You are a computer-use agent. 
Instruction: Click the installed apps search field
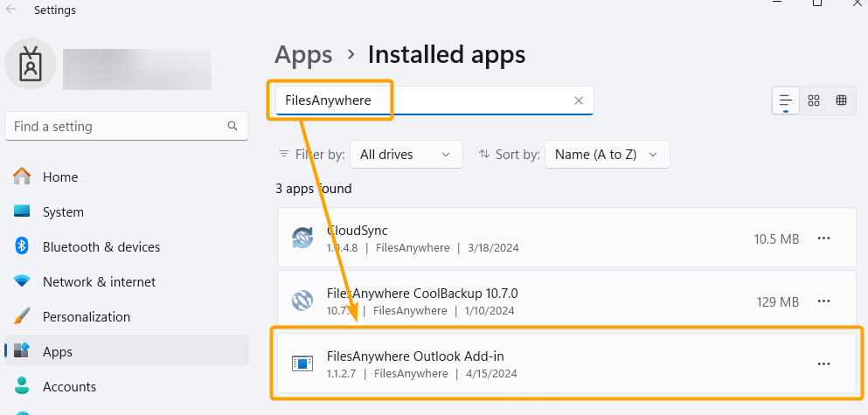coord(434,100)
